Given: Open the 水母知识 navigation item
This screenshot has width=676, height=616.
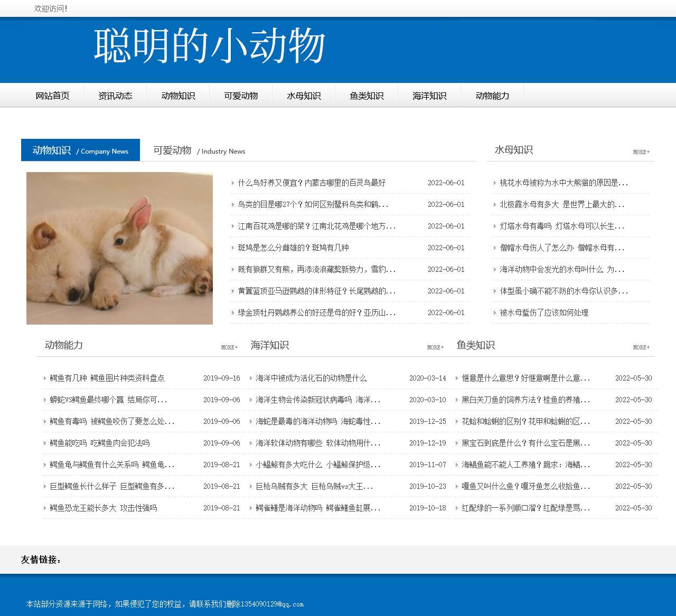Looking at the screenshot, I should tap(304, 96).
